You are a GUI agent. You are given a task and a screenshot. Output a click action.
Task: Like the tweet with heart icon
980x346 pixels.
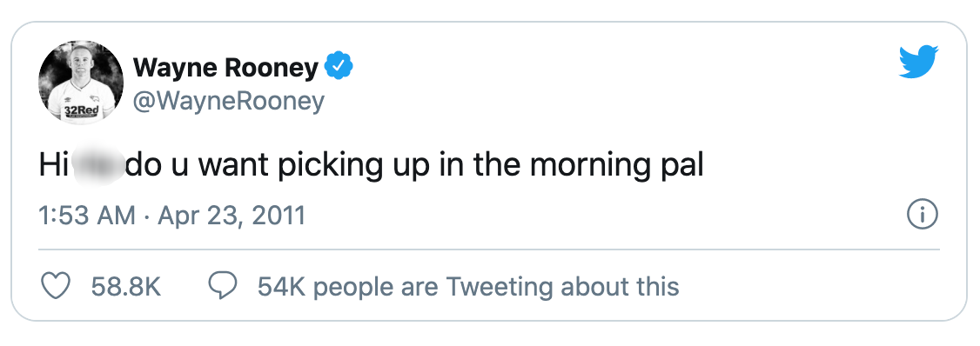click(x=55, y=287)
